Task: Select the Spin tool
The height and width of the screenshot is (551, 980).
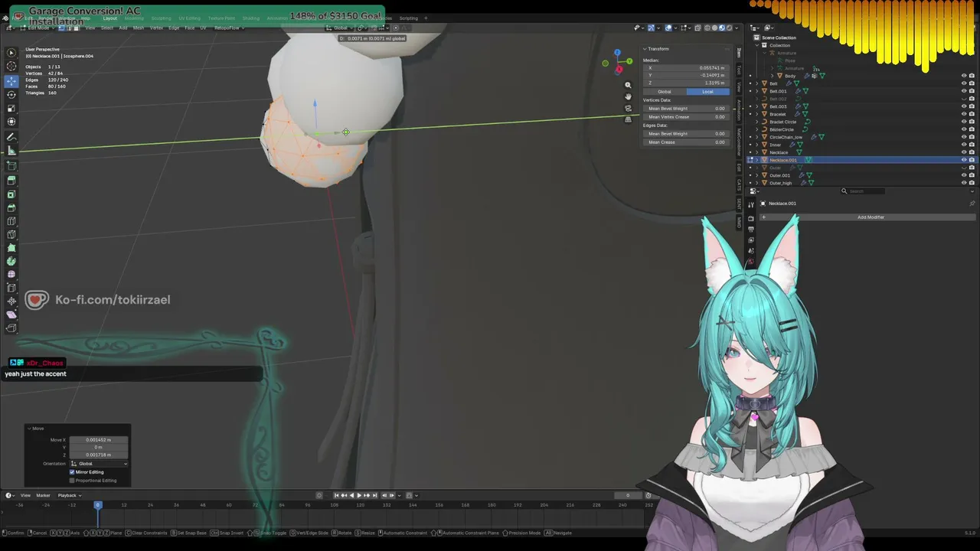Action: [11, 261]
